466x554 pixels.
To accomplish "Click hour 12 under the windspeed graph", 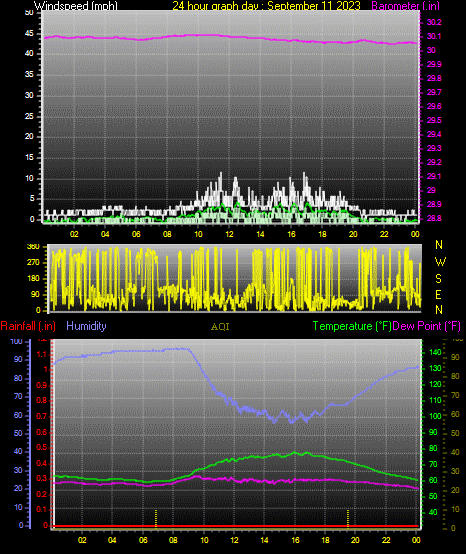I will [x=229, y=234].
